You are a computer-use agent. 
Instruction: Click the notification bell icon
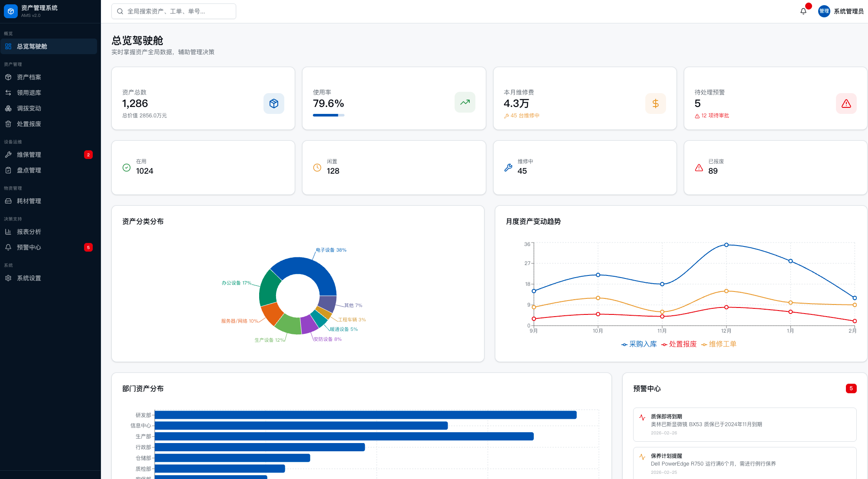(803, 11)
